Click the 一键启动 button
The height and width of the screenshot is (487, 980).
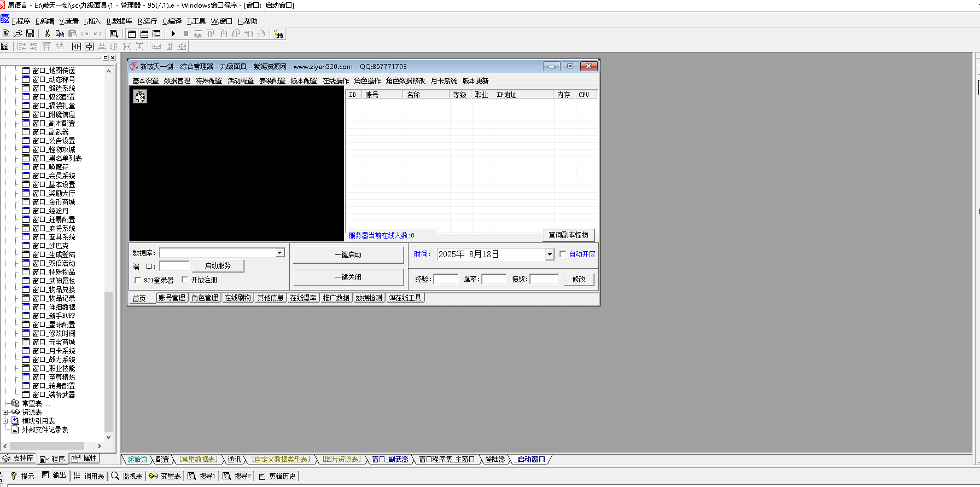pyautogui.click(x=348, y=254)
